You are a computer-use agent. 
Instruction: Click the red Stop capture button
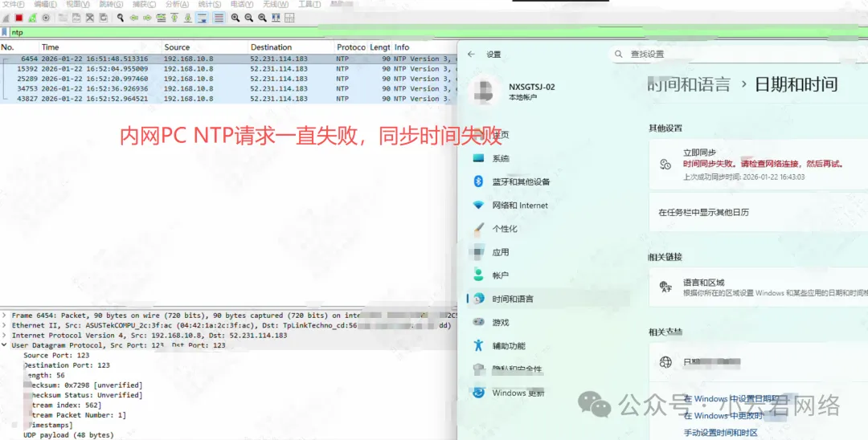pyautogui.click(x=18, y=17)
